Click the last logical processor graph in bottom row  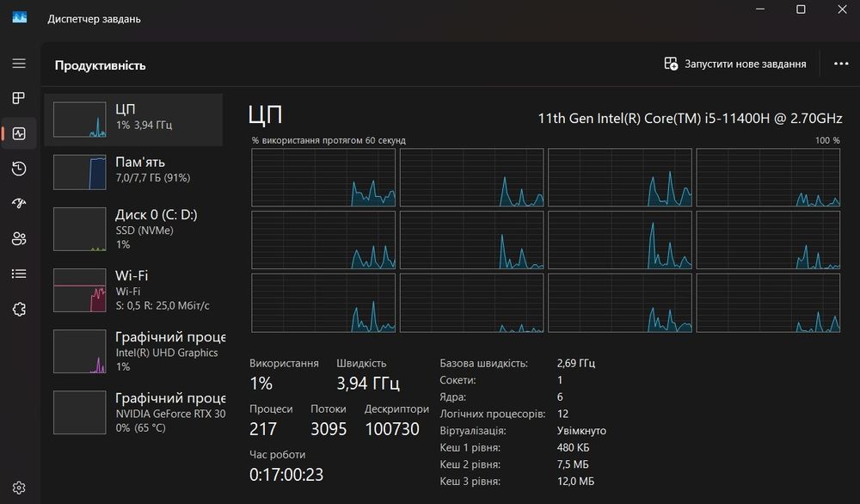(x=768, y=303)
